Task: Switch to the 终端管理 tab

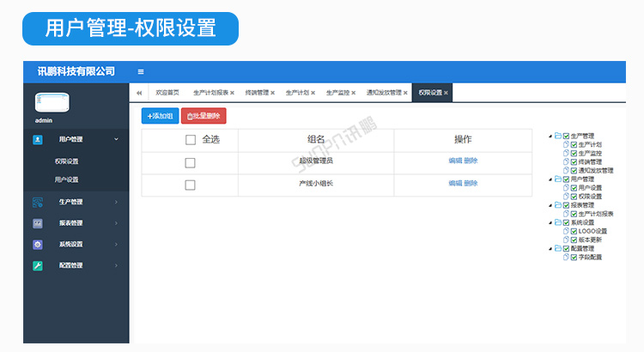Action: [x=257, y=93]
